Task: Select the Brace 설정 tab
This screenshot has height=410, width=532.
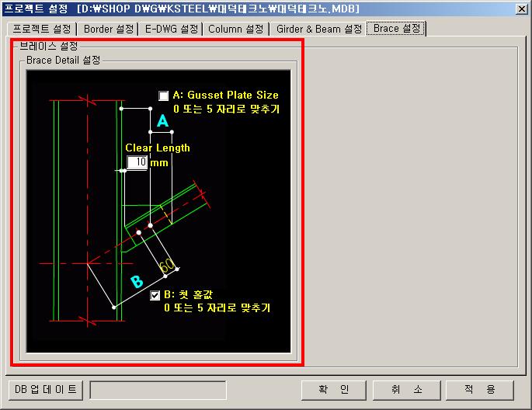Action: (397, 29)
